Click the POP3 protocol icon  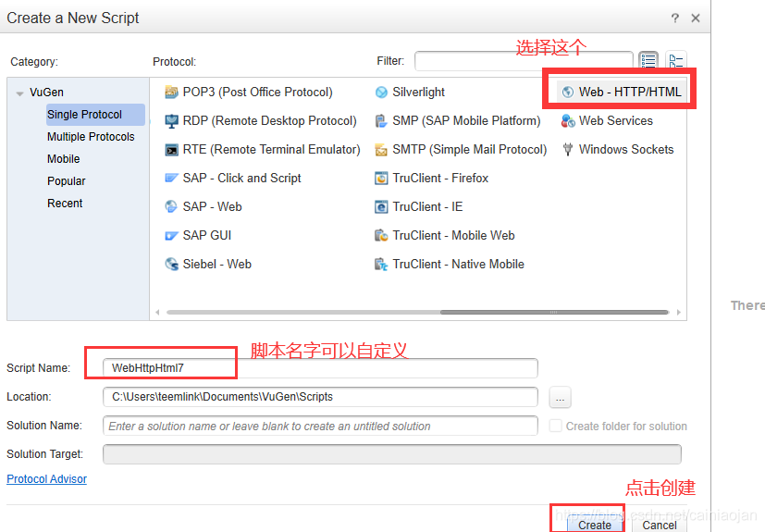[x=171, y=93]
